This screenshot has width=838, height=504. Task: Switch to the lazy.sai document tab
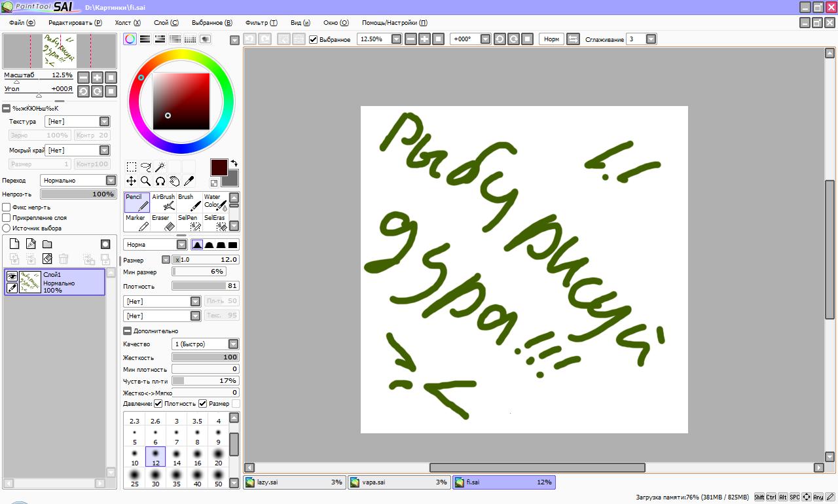point(294,482)
